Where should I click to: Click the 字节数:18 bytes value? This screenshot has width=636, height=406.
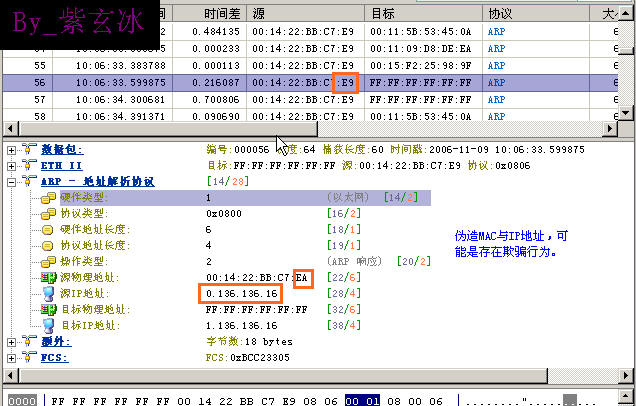click(249, 342)
